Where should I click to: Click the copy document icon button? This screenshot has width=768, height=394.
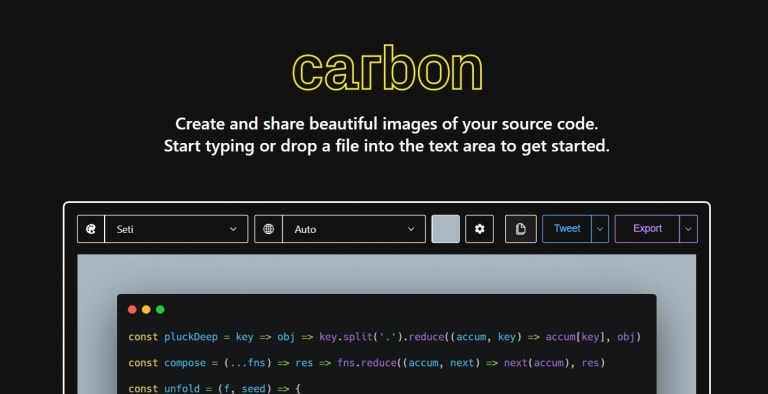point(521,229)
